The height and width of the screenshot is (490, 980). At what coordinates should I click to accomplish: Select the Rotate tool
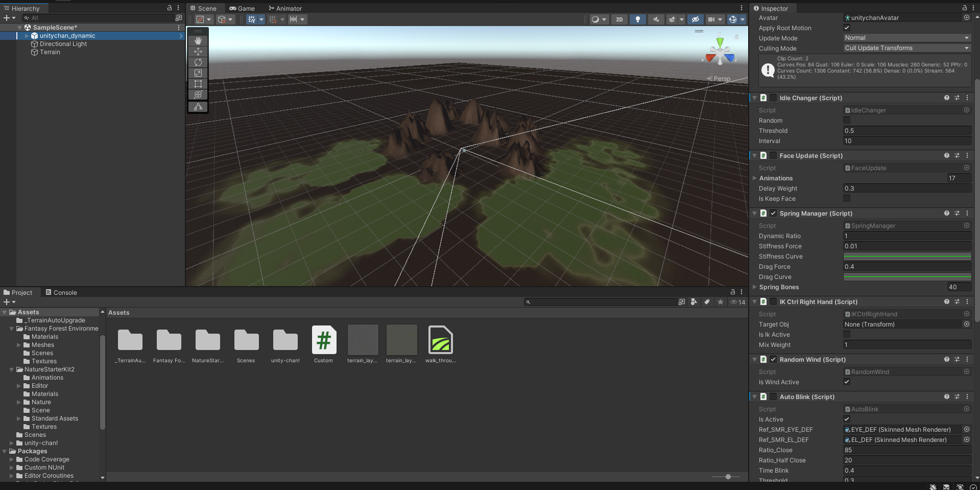point(198,62)
